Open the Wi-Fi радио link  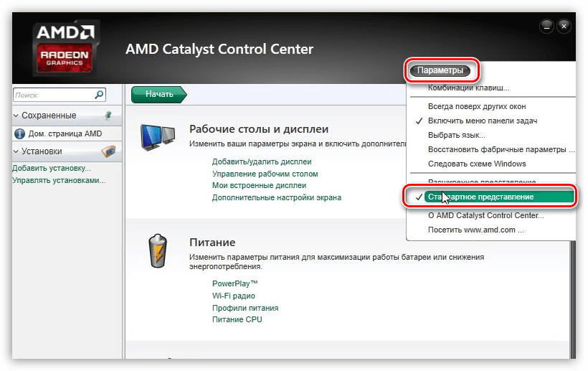click(x=234, y=296)
